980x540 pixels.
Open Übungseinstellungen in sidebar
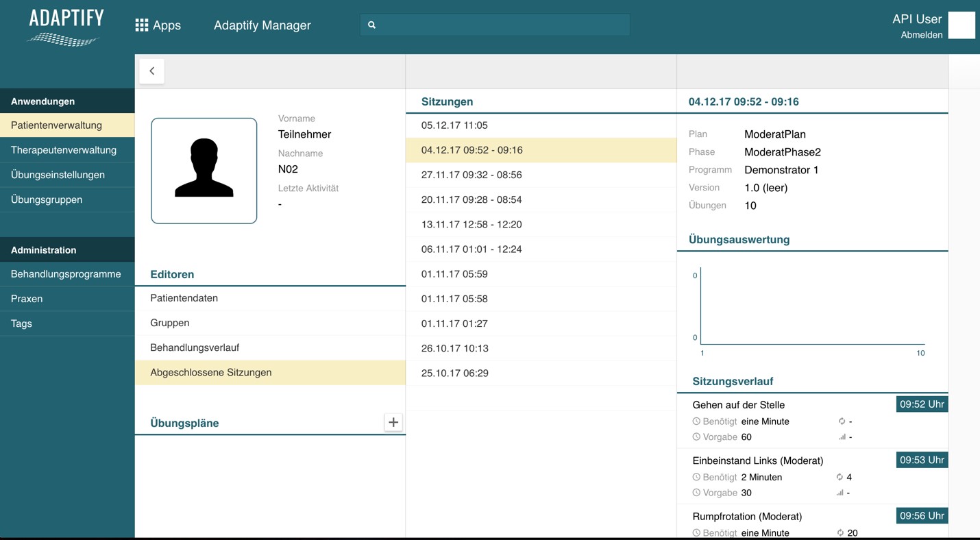pos(67,175)
